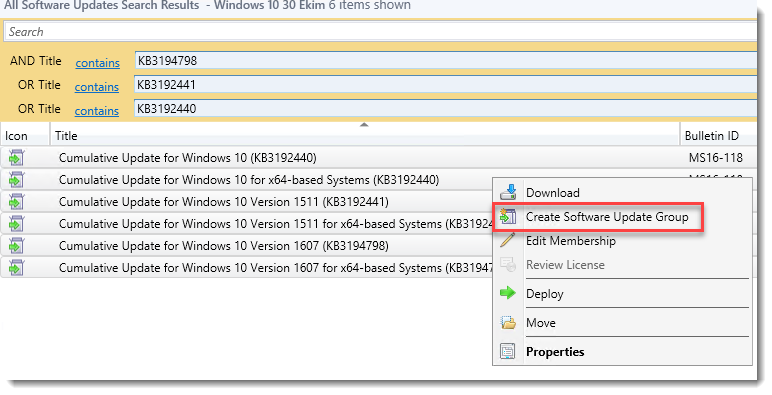This screenshot has height=395, width=772.
Task: Sort by the Bulletin ID column header
Action: tap(718, 135)
